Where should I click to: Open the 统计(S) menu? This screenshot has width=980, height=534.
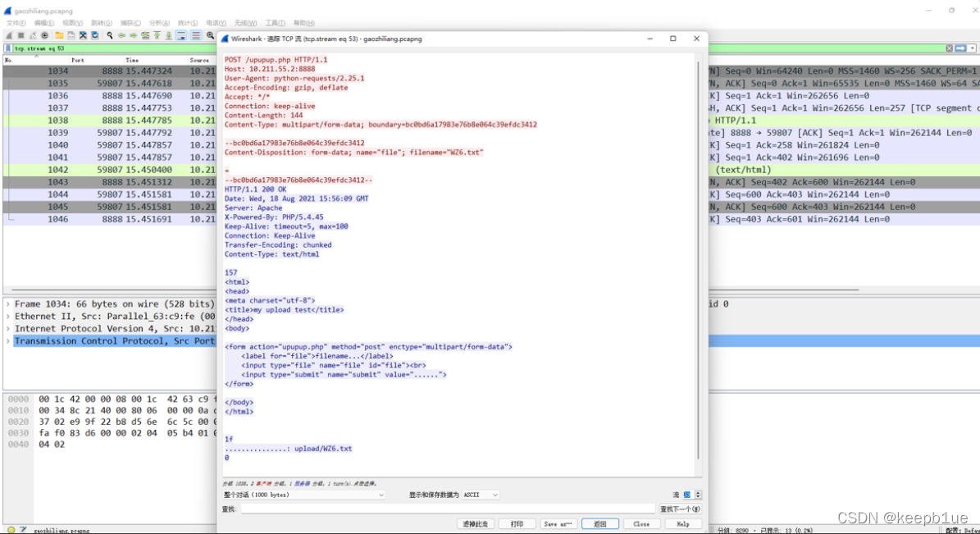pyautogui.click(x=188, y=23)
